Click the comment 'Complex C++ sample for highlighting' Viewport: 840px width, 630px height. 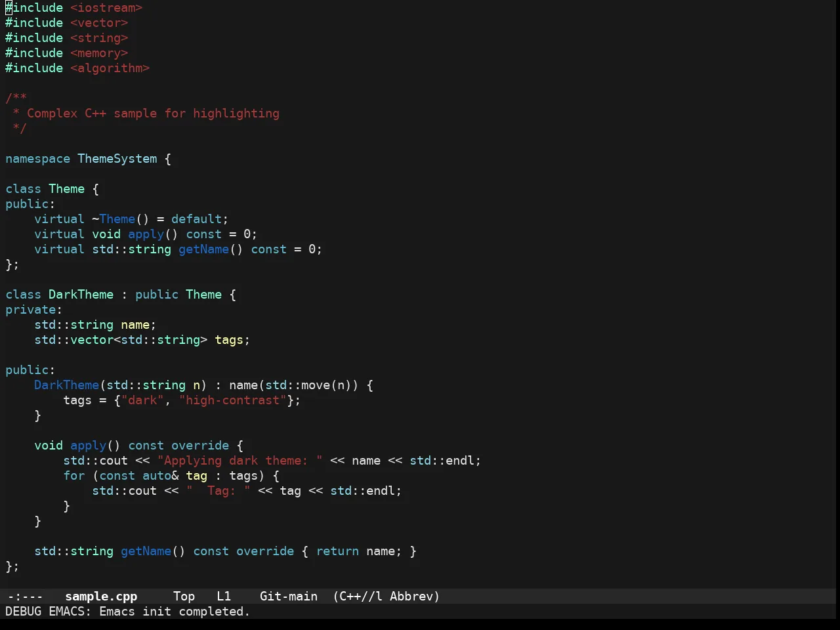(153, 114)
